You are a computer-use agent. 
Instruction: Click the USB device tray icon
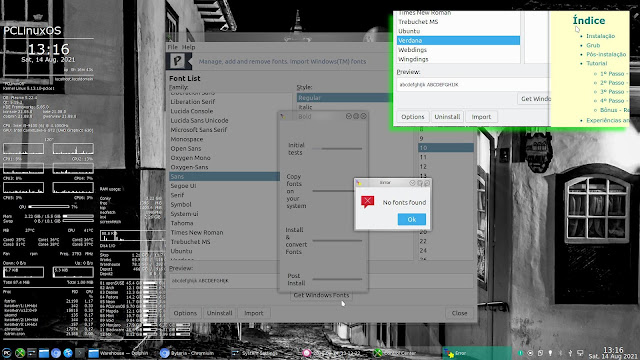point(570,353)
